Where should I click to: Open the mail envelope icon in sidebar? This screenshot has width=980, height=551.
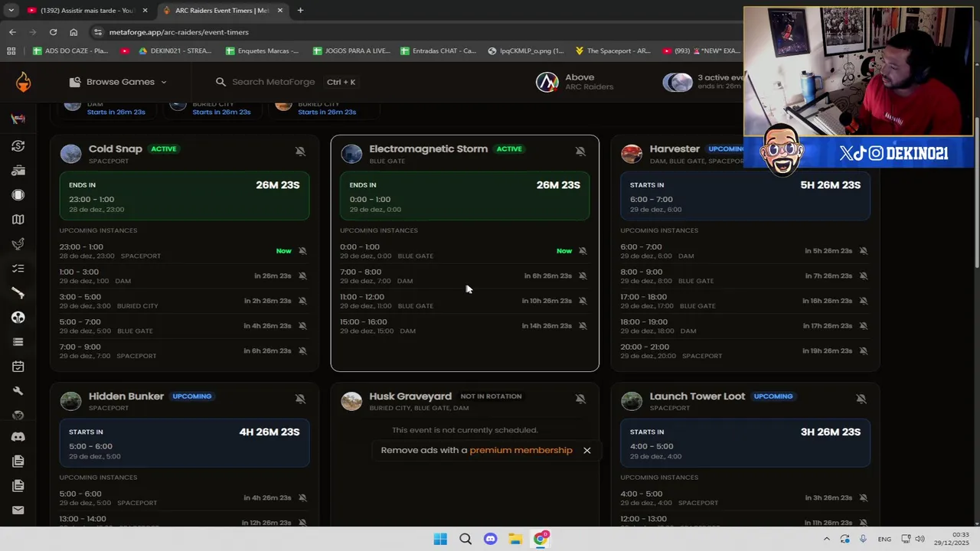[x=18, y=510]
